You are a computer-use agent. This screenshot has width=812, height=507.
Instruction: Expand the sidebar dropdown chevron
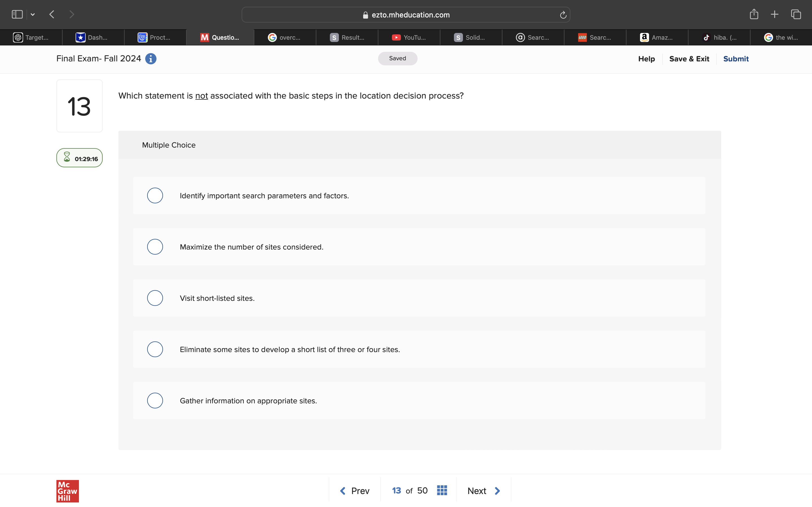[x=32, y=14]
